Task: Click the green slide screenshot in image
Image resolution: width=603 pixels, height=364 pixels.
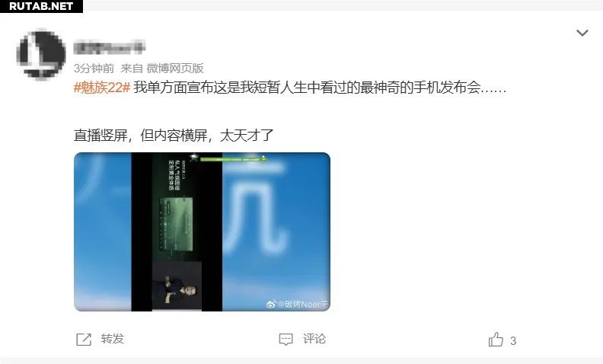Action: pyautogui.click(x=176, y=225)
